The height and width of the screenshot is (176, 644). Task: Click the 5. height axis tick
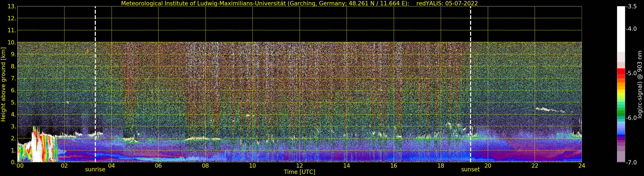(x=13, y=102)
